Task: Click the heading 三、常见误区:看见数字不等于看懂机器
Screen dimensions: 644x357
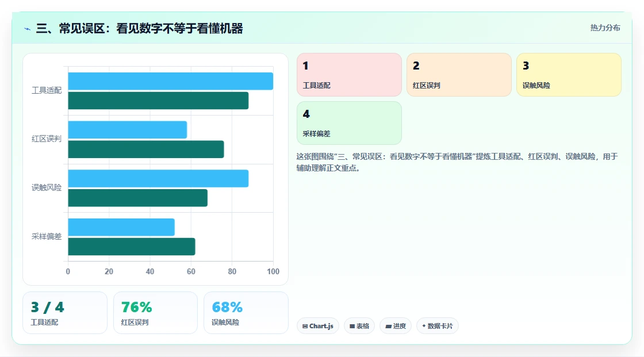Action: (139, 29)
